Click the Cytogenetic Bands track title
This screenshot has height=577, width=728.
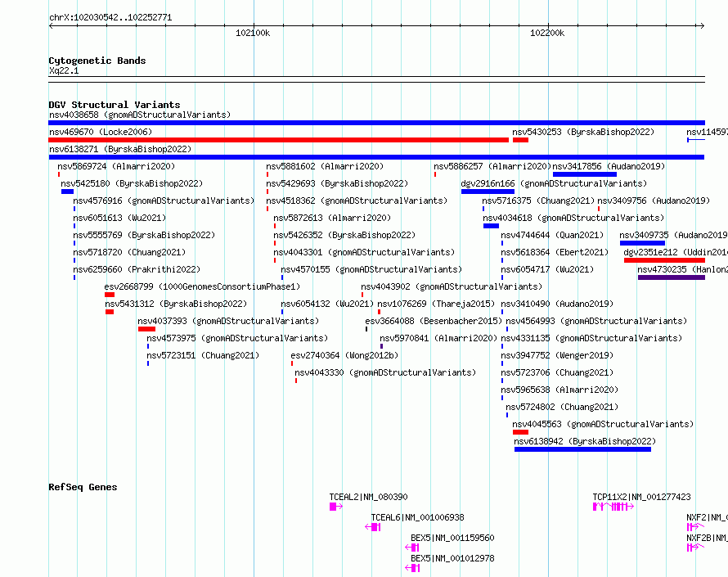(97, 61)
